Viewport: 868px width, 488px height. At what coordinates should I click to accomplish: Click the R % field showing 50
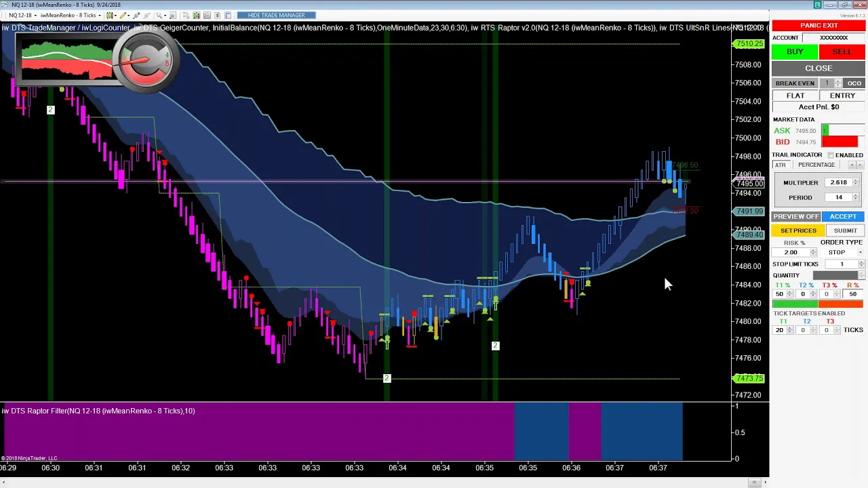[x=852, y=294]
